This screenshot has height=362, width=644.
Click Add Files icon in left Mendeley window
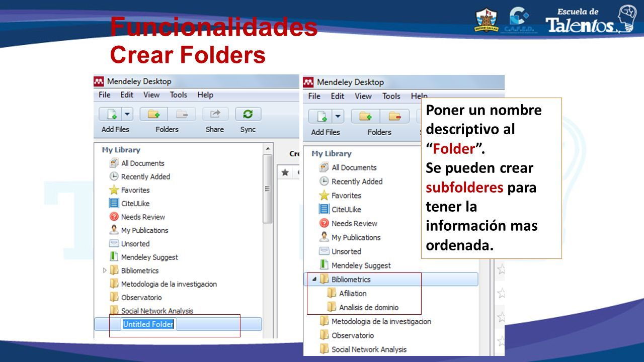(110, 114)
